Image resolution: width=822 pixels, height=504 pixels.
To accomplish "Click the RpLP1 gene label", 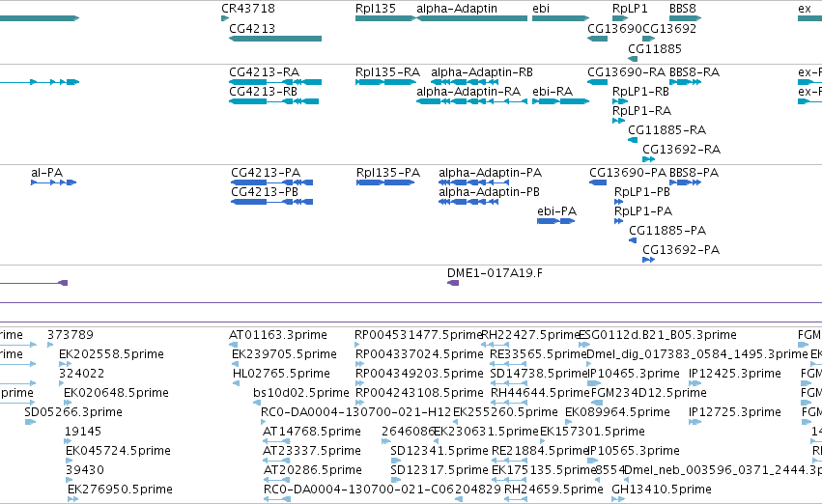I will pos(630,9).
